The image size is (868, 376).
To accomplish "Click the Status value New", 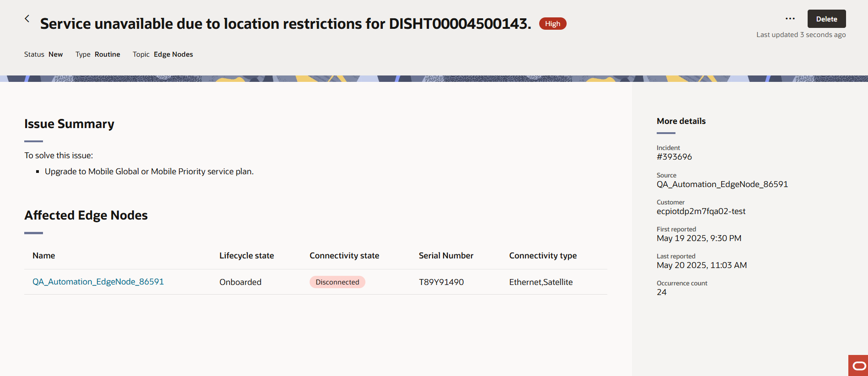I will point(55,54).
